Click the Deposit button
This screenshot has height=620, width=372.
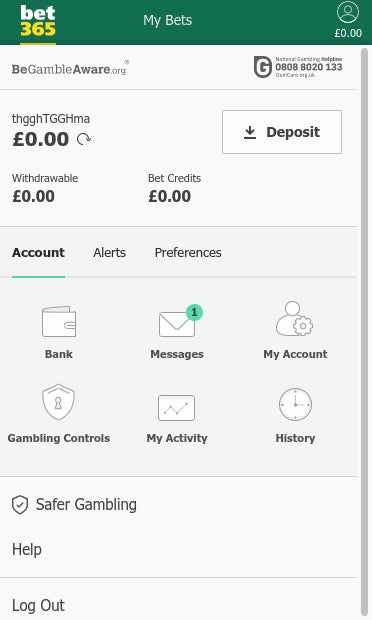(x=282, y=132)
